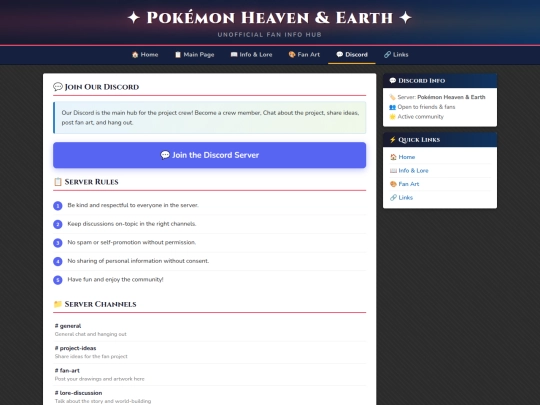Click the speech bubble in Join Our Discord heading
This screenshot has height=405, width=540.
click(x=58, y=86)
